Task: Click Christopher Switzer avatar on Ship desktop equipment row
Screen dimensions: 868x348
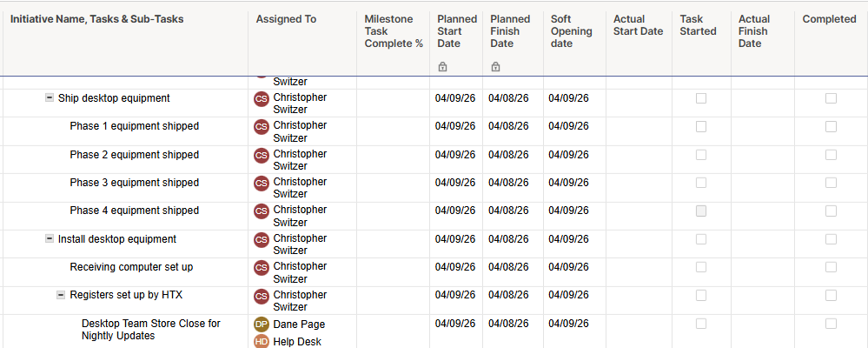Action: point(262,99)
